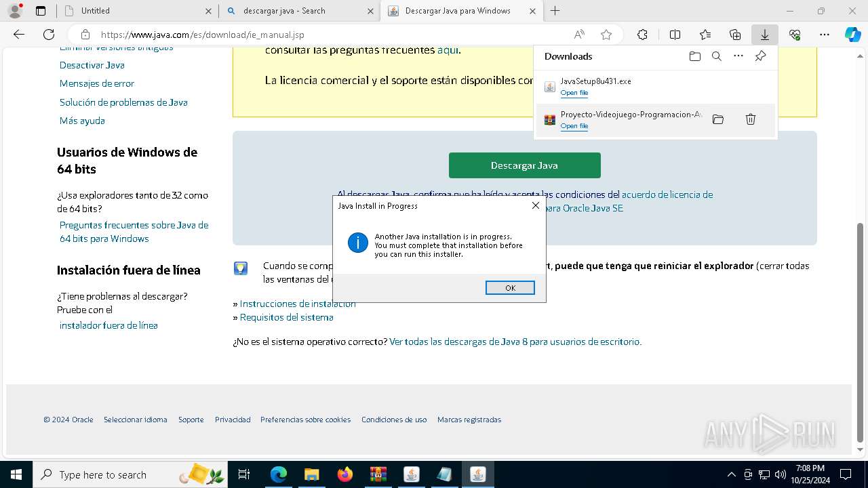View site information lock icon

(x=85, y=35)
